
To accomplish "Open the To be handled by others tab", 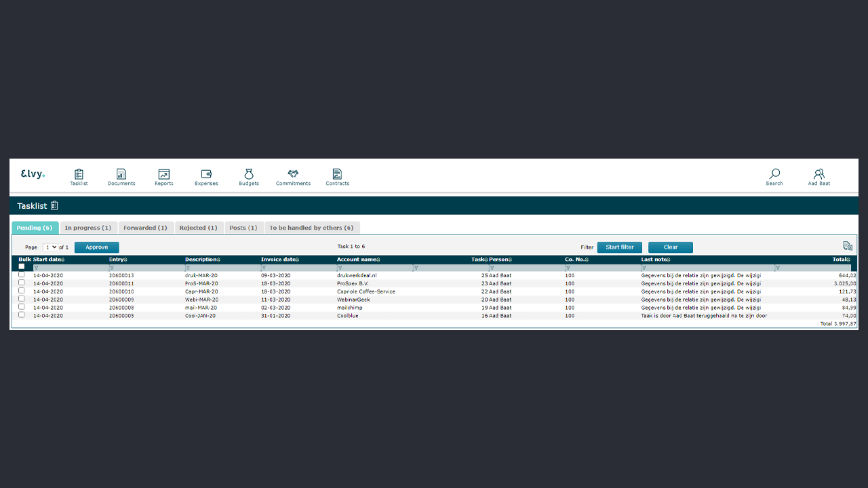I will point(311,228).
